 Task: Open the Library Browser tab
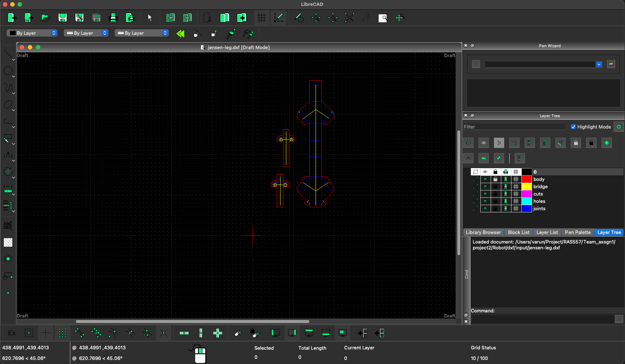(483, 232)
